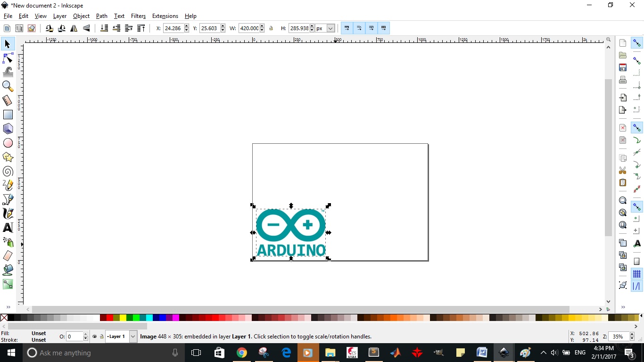Toggle Layer 1 visibility eye
644x362 pixels.
pos(95,337)
